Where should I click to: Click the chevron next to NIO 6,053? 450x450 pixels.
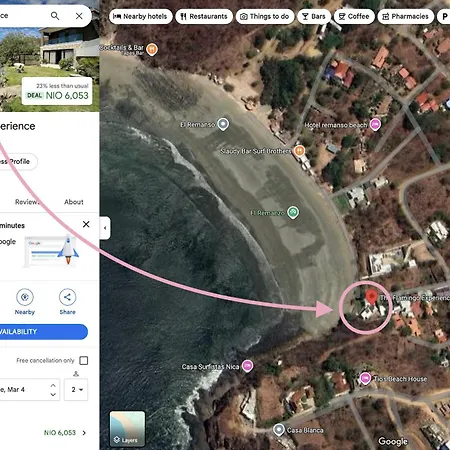coord(84,433)
